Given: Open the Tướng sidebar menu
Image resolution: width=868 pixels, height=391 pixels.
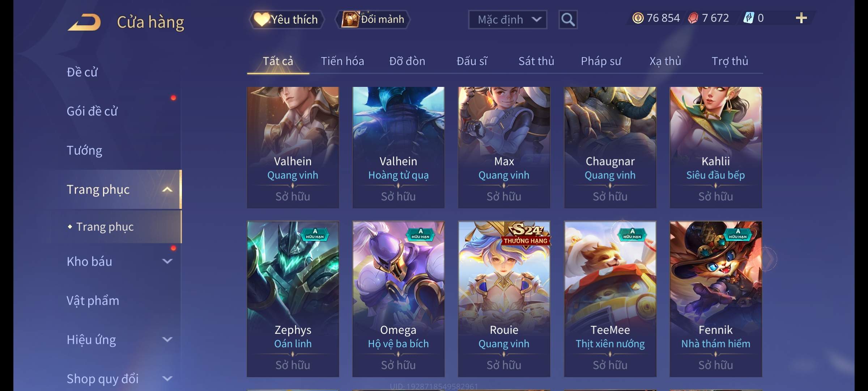Looking at the screenshot, I should tap(84, 150).
